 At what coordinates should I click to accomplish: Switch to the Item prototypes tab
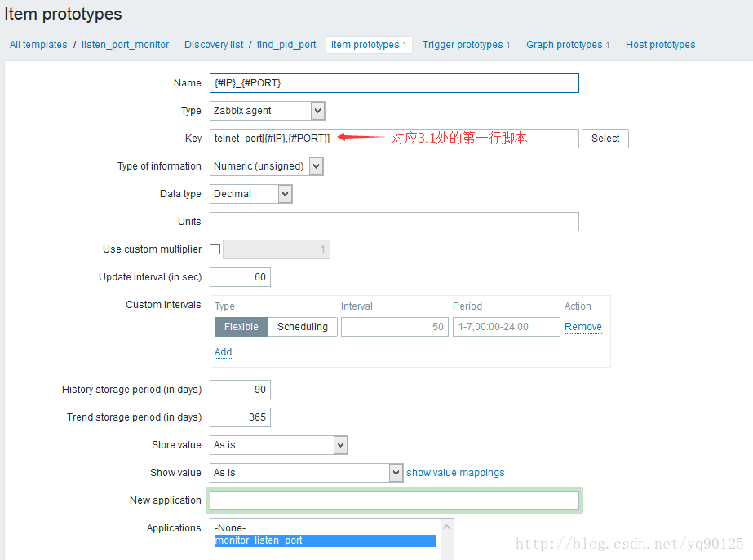(369, 45)
